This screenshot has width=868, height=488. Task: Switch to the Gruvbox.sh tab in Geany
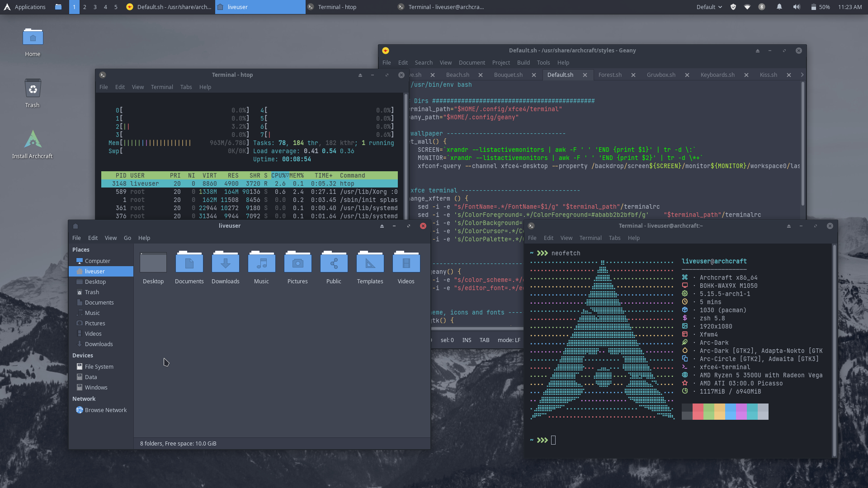[x=661, y=75]
